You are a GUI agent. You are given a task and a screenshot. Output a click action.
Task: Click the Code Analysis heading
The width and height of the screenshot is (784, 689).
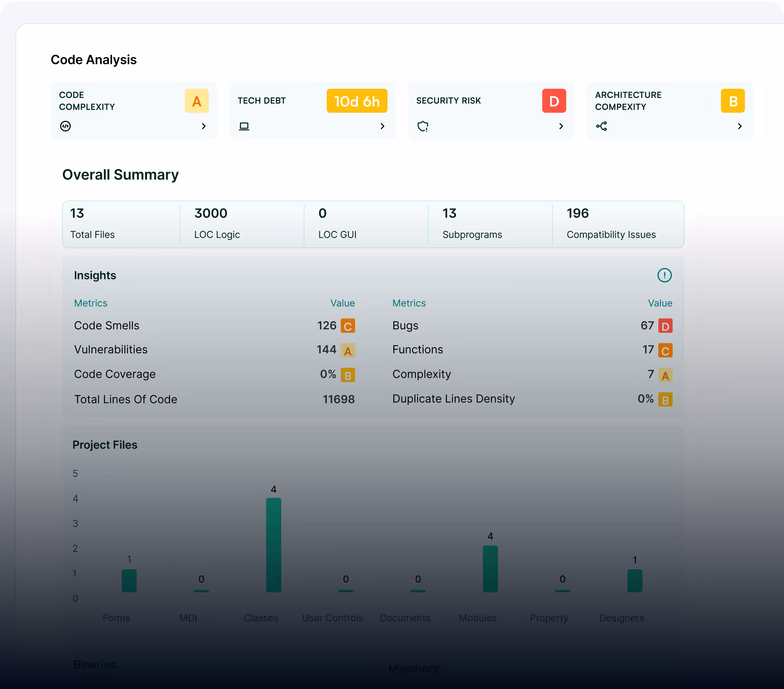[94, 60]
